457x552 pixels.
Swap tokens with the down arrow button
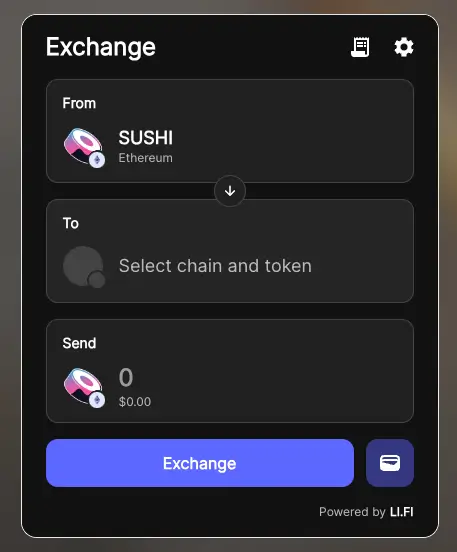(230, 191)
